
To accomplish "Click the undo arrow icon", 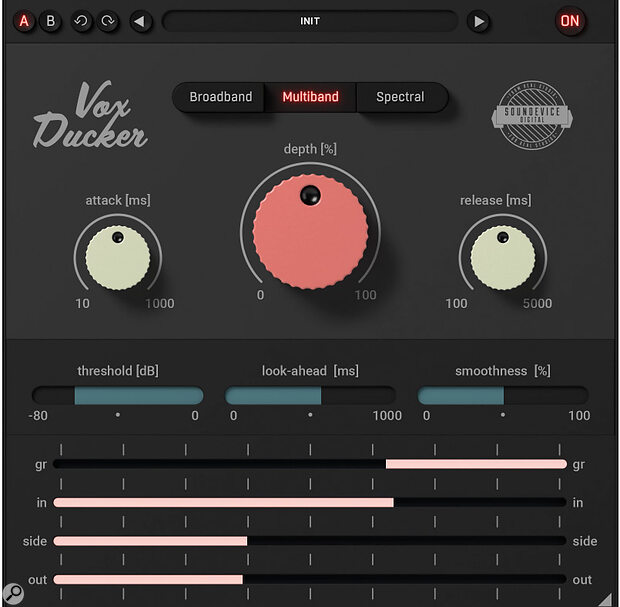I will (x=81, y=21).
